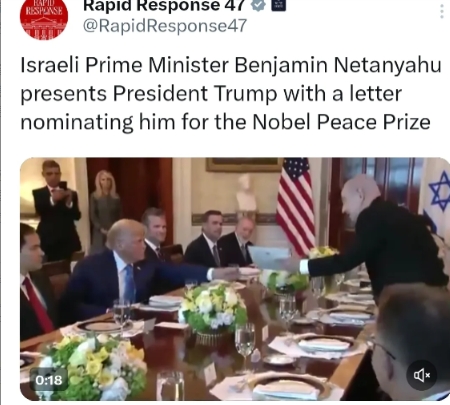This screenshot has width=450, height=405.
Task: Click the letter being handed over in the video
Action: 269,258
